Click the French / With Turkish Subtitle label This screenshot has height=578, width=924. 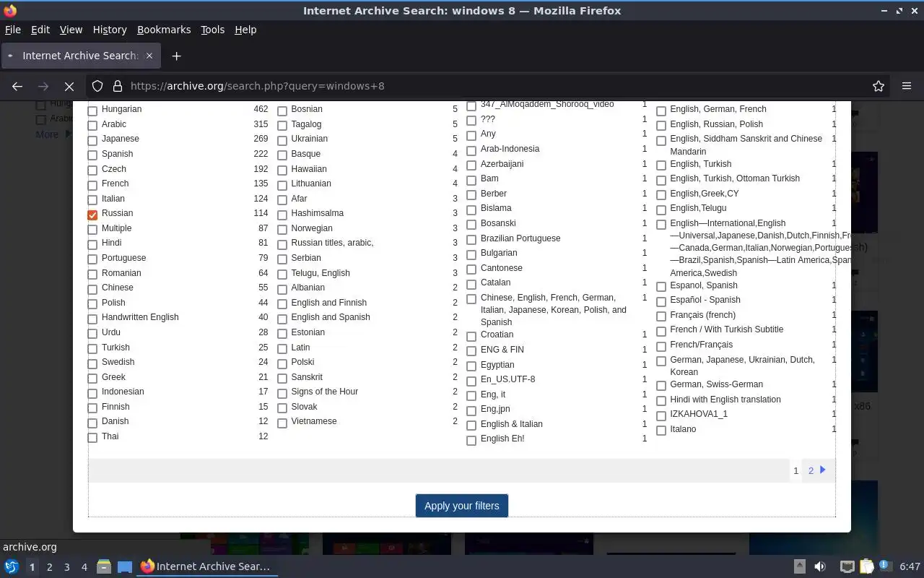point(727,329)
